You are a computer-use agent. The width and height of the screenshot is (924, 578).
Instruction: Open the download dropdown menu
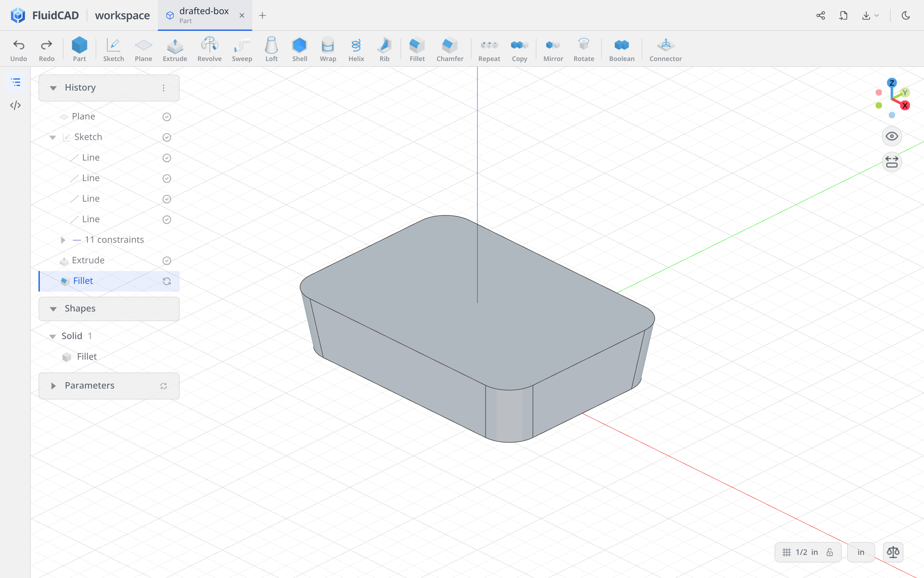(x=870, y=15)
